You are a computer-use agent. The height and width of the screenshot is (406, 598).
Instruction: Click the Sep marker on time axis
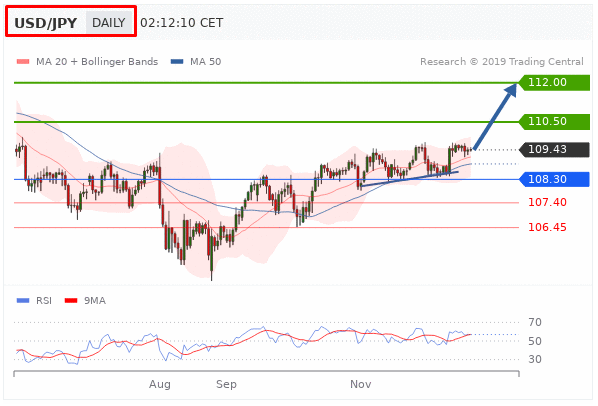pos(226,384)
